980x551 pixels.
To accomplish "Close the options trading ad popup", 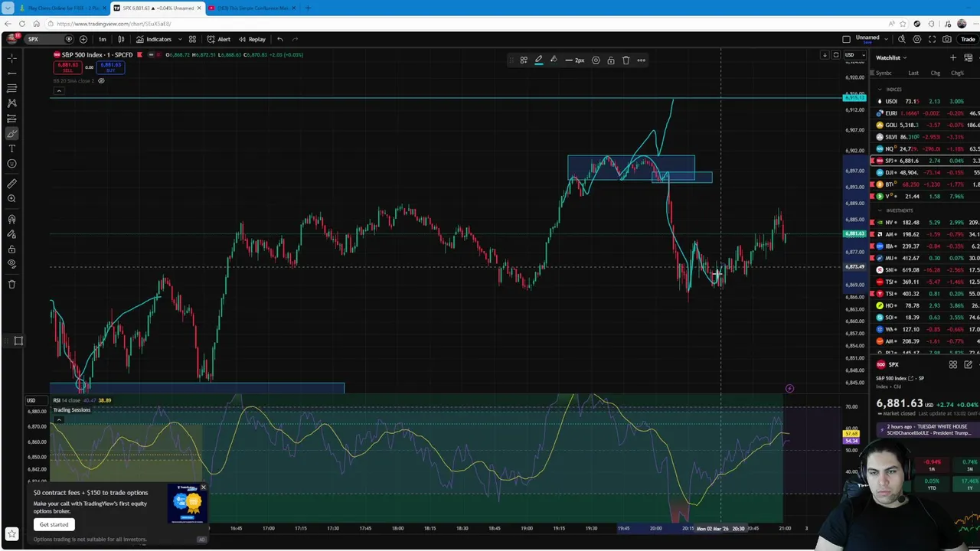I will (x=203, y=487).
